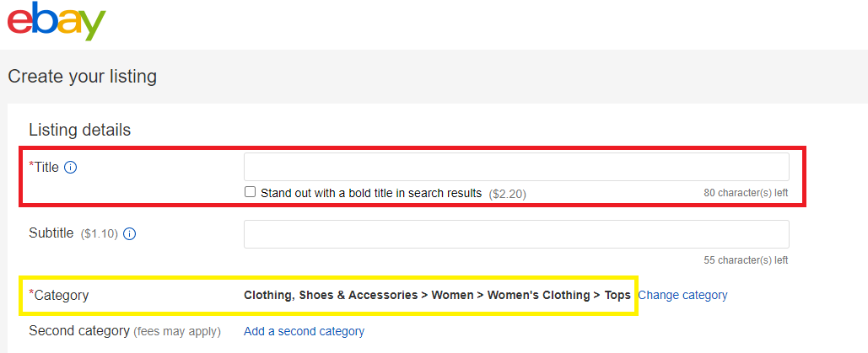Viewport: 868px width, 353px height.
Task: Click the '80 character(s) left' counter
Action: [x=746, y=193]
